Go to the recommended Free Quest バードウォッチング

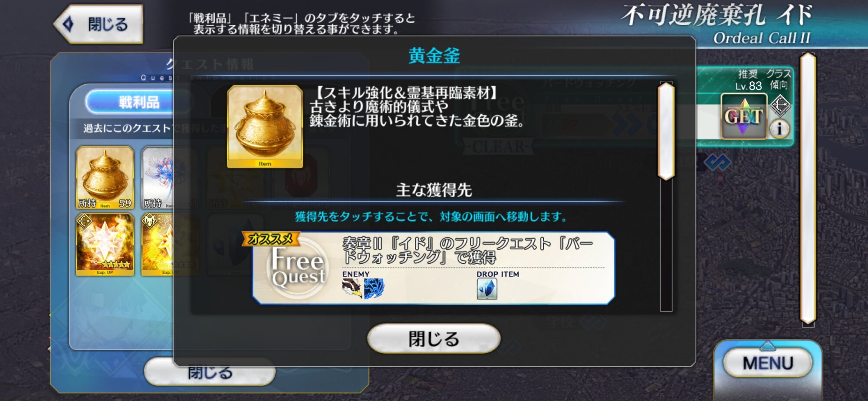(434, 268)
